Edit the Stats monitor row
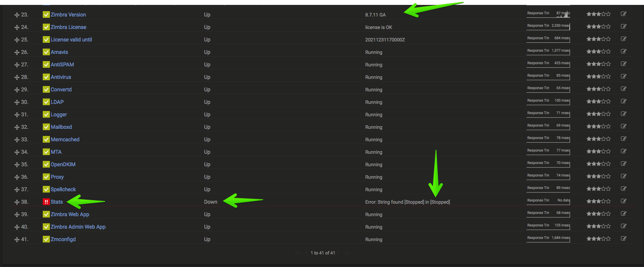The image size is (644, 267). [x=624, y=201]
